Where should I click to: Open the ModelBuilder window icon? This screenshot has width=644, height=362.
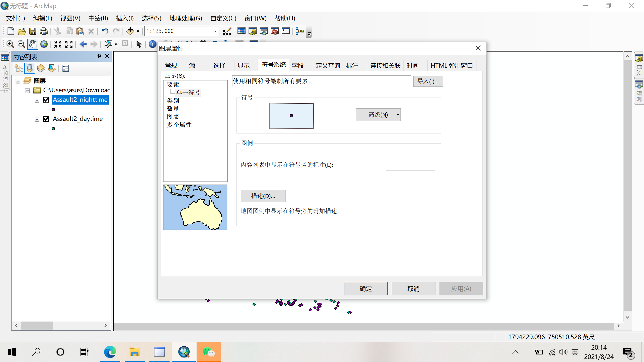pyautogui.click(x=300, y=31)
